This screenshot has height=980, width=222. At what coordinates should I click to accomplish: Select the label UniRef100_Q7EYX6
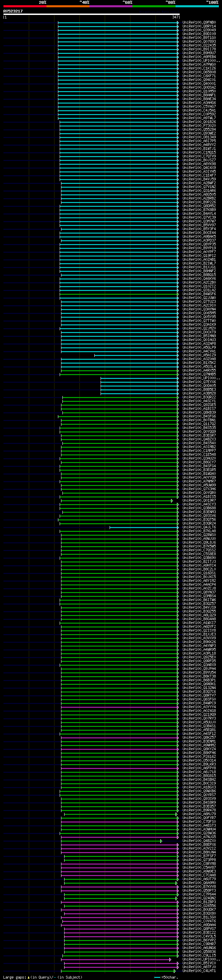pyautogui.click(x=199, y=382)
